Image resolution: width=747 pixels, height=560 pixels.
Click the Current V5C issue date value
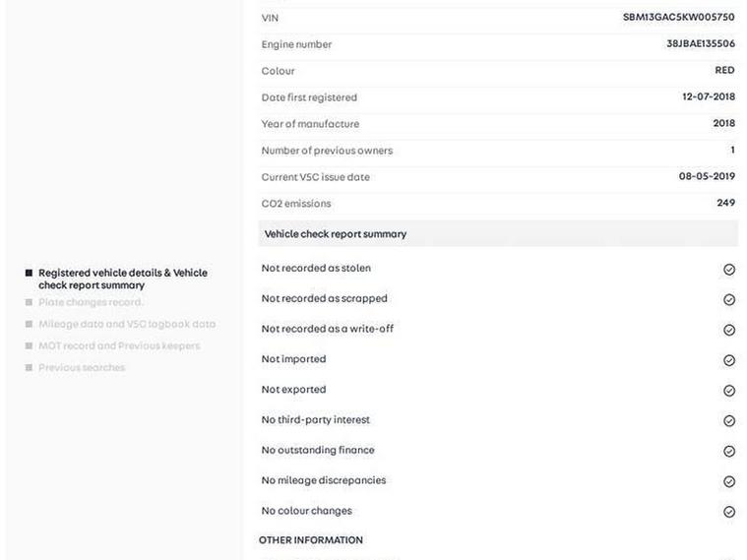pos(707,177)
